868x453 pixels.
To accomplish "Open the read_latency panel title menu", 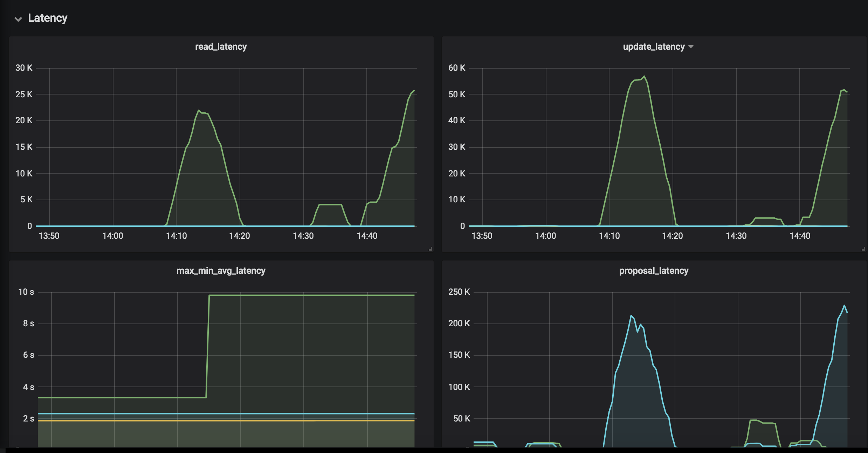I will 221,47.
